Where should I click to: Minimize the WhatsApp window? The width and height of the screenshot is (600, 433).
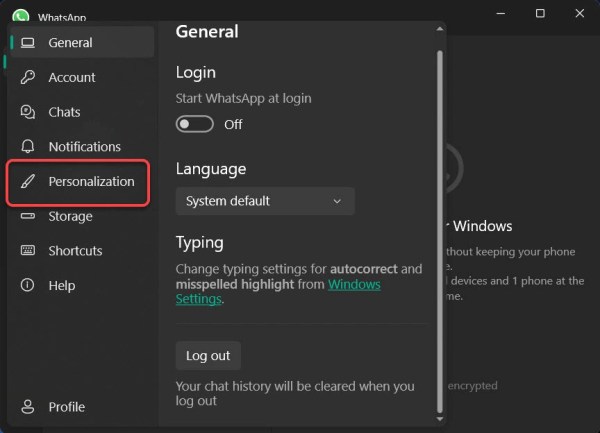coord(501,13)
